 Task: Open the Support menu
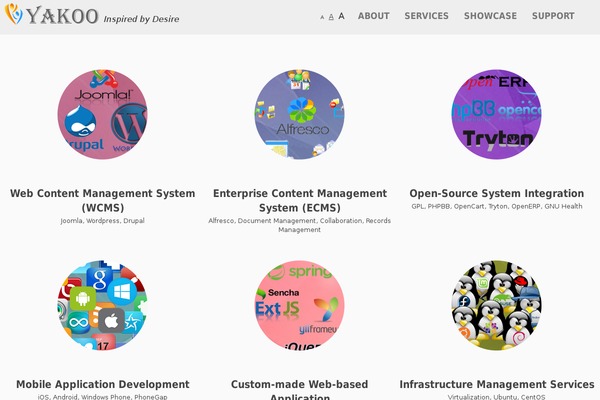pyautogui.click(x=553, y=16)
